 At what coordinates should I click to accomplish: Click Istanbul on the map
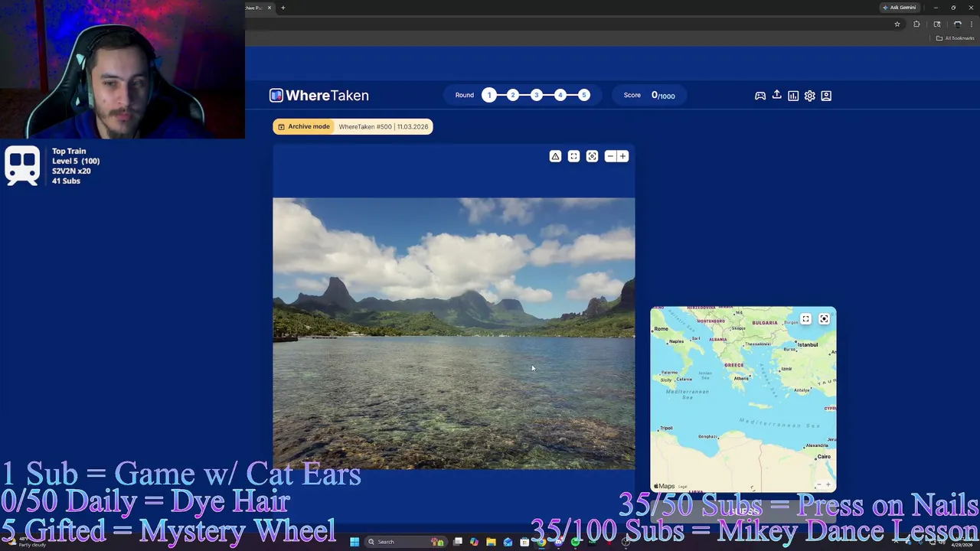(808, 344)
